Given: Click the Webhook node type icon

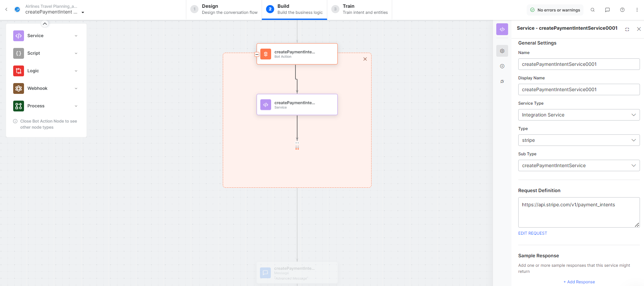Looking at the screenshot, I should pos(19,88).
